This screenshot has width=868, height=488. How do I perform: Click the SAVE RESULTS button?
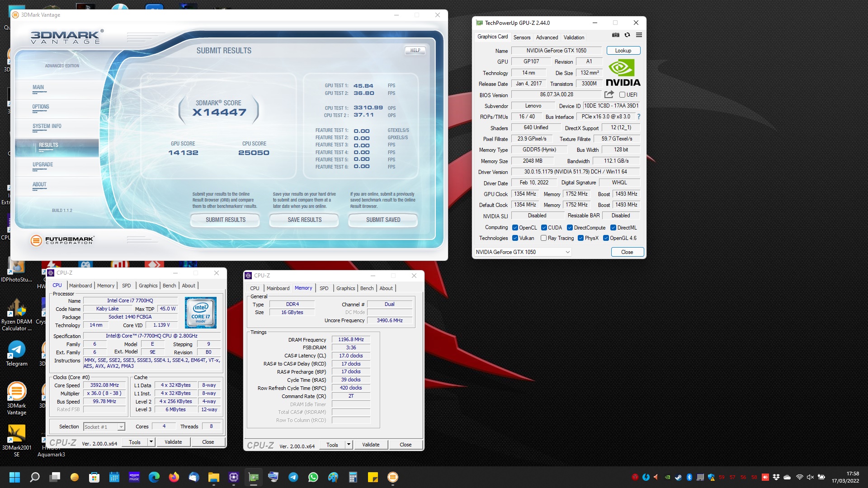click(x=304, y=220)
